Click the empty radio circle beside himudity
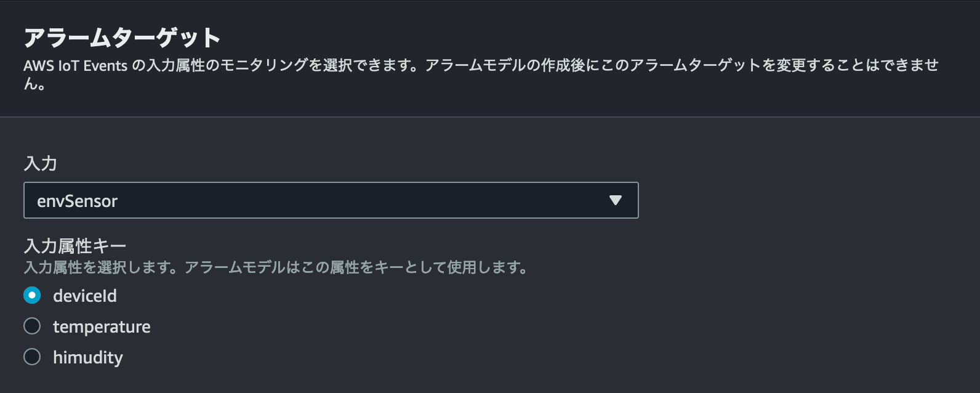 tap(32, 357)
